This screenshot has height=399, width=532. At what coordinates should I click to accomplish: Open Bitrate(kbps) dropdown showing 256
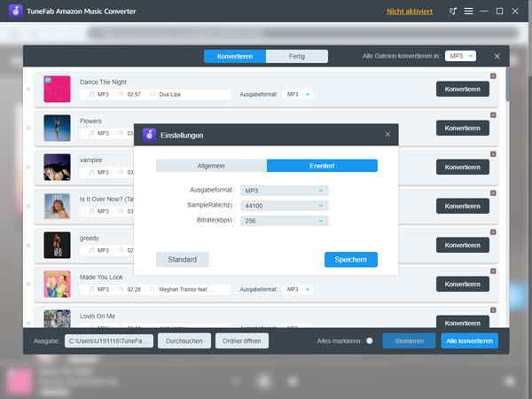tap(284, 221)
